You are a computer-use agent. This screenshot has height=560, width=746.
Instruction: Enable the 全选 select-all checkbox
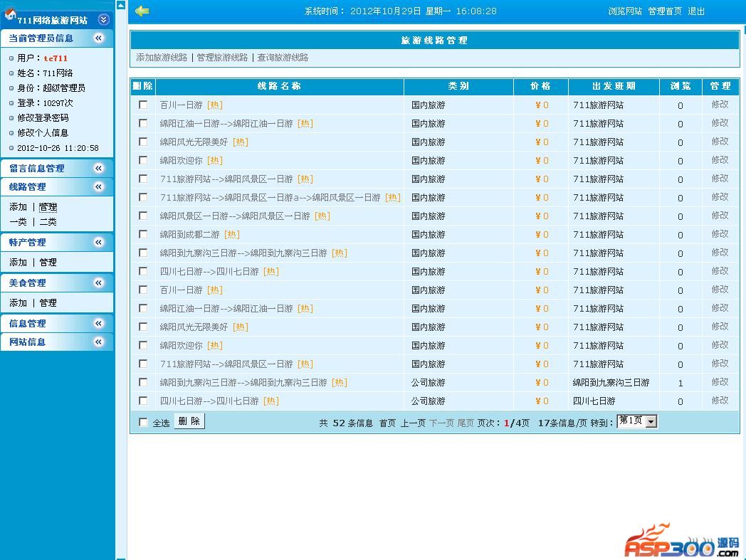point(143,422)
